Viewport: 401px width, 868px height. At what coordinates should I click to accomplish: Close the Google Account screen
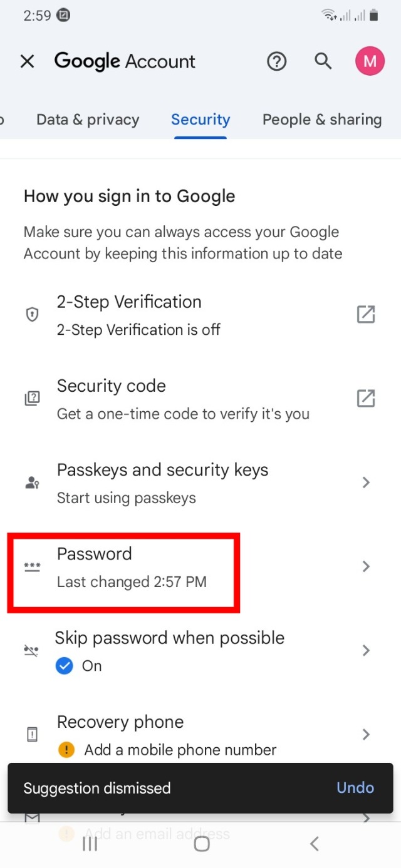[x=27, y=61]
